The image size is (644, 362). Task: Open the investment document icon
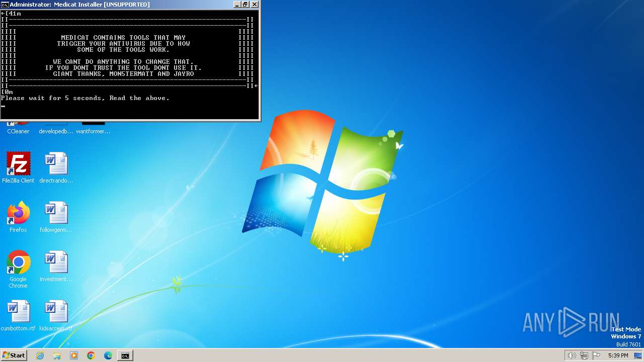click(56, 266)
